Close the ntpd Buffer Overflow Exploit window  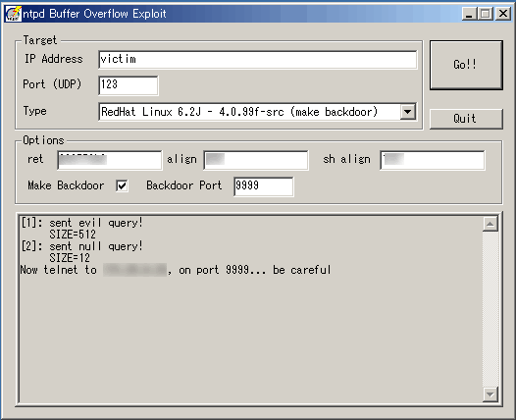[503, 14]
